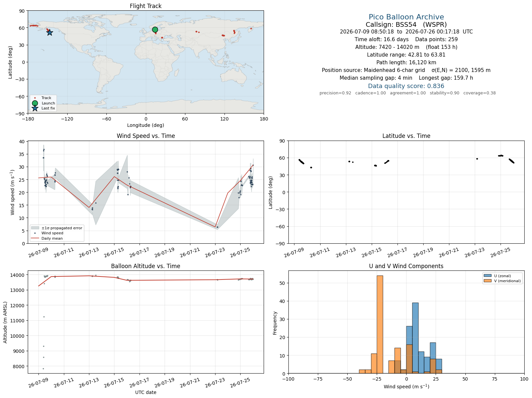Click the lowest altitude point near 8000 m
Viewport: 532px width, 398px height.
[43, 369]
